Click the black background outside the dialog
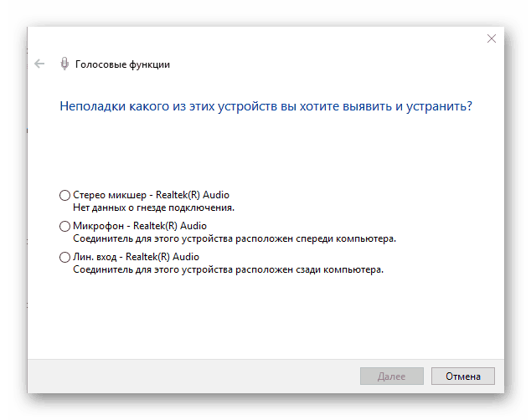The height and width of the screenshot is (420, 531). point(13,209)
